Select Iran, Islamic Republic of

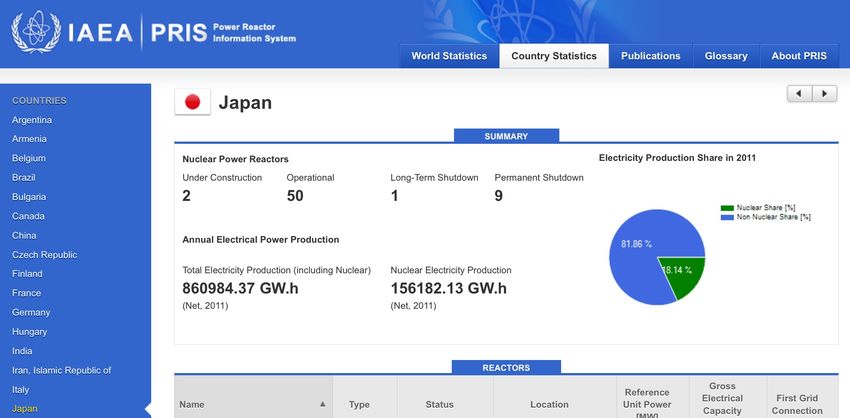pyautogui.click(x=61, y=370)
